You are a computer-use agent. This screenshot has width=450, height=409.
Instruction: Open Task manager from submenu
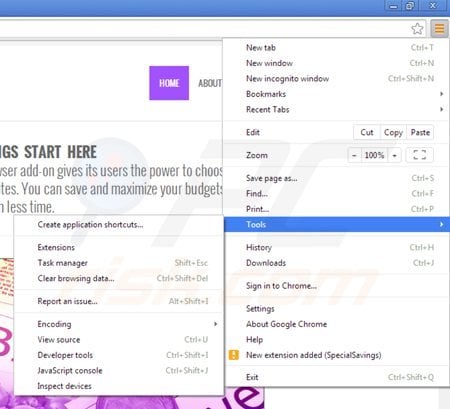click(x=119, y=263)
